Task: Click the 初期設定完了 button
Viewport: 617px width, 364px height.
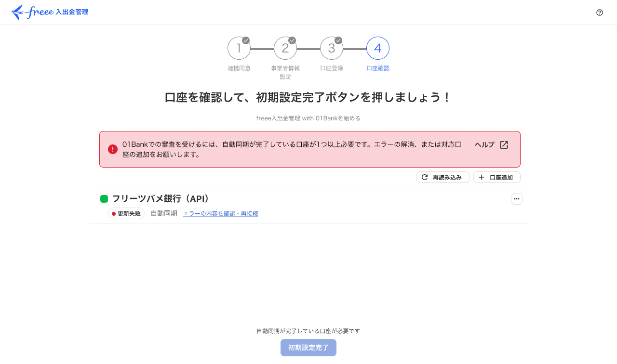Action: pyautogui.click(x=308, y=348)
